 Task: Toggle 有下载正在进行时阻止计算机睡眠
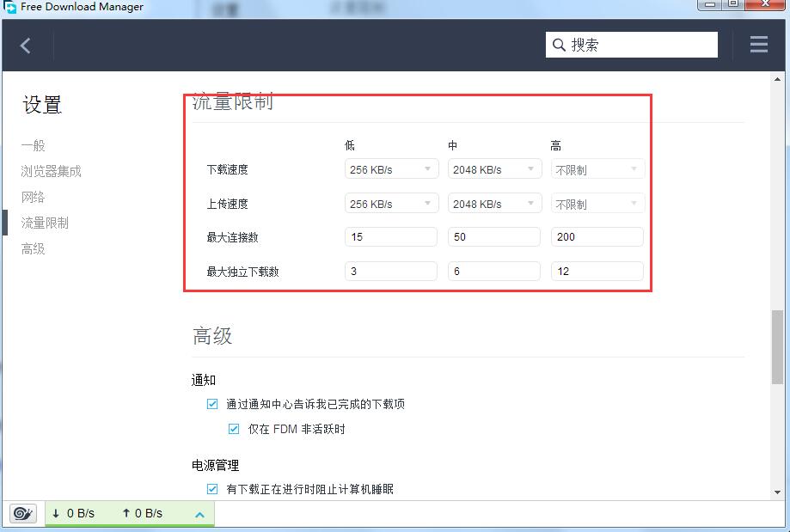point(211,488)
